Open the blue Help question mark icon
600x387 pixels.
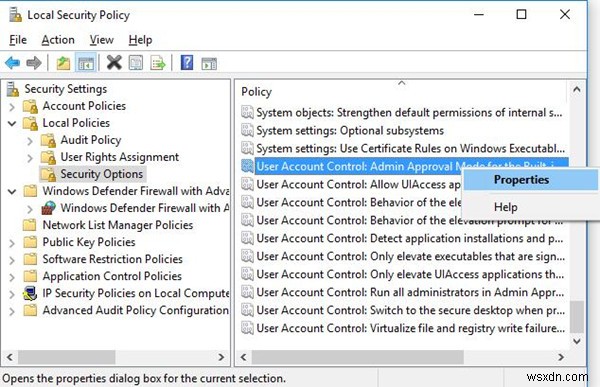(187, 62)
